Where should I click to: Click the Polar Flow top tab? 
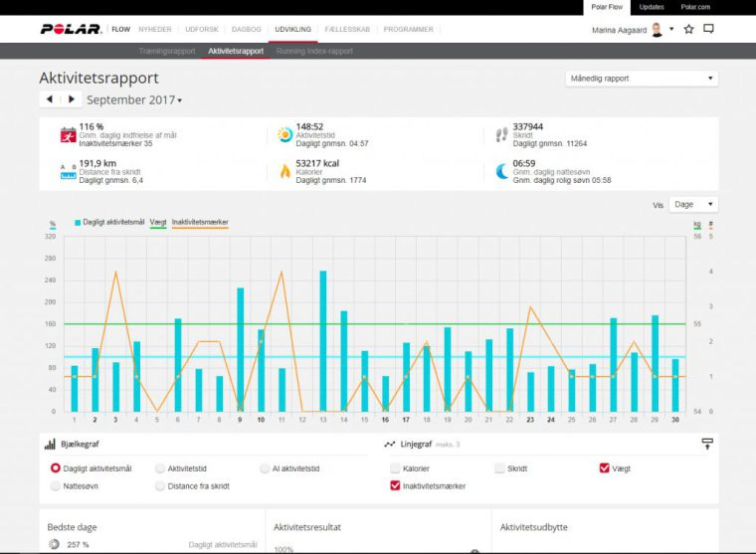607,7
